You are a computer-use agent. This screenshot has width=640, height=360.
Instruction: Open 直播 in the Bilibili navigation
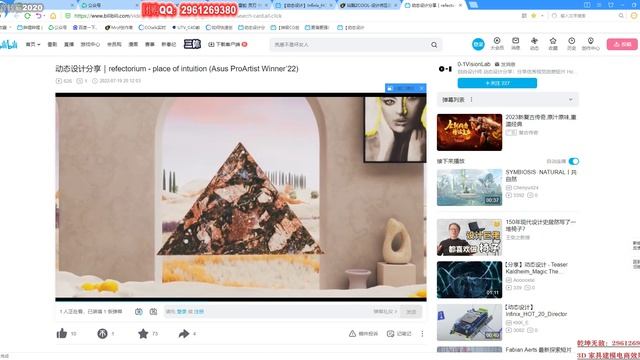click(x=69, y=44)
